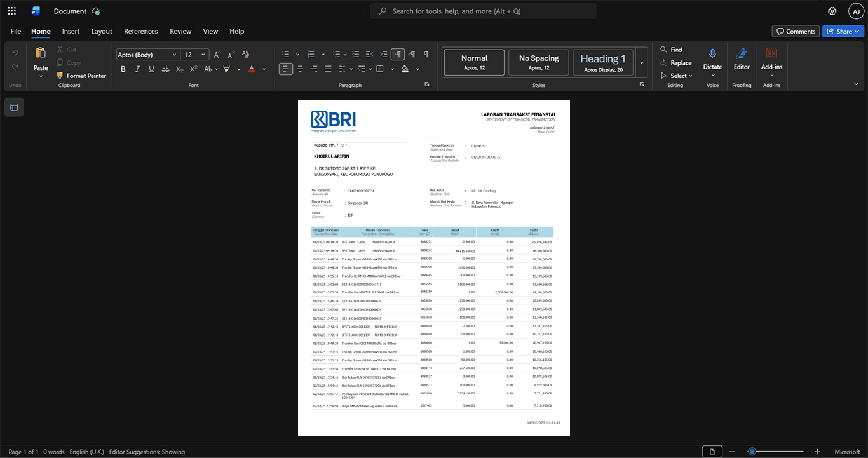Toggle left-to-right text direction
Image resolution: width=868 pixels, height=458 pixels.
click(398, 55)
